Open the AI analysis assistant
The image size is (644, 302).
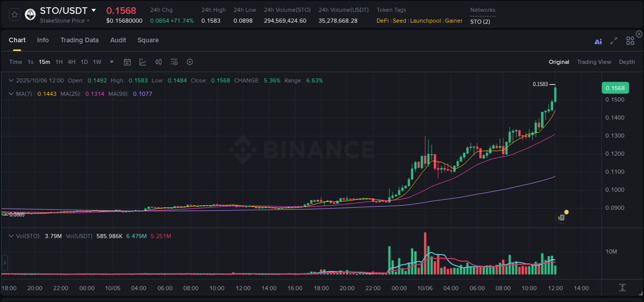tap(598, 42)
